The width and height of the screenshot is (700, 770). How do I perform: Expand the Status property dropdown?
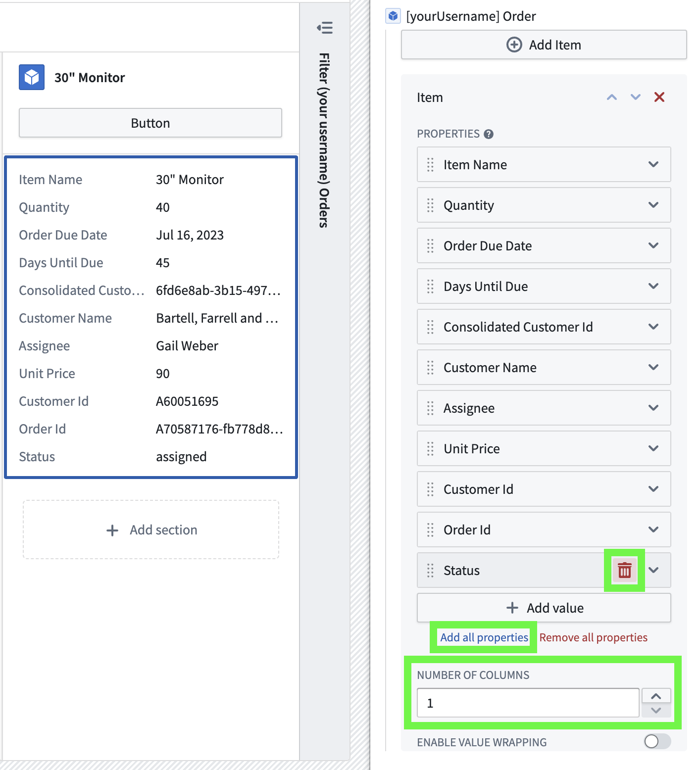click(653, 570)
